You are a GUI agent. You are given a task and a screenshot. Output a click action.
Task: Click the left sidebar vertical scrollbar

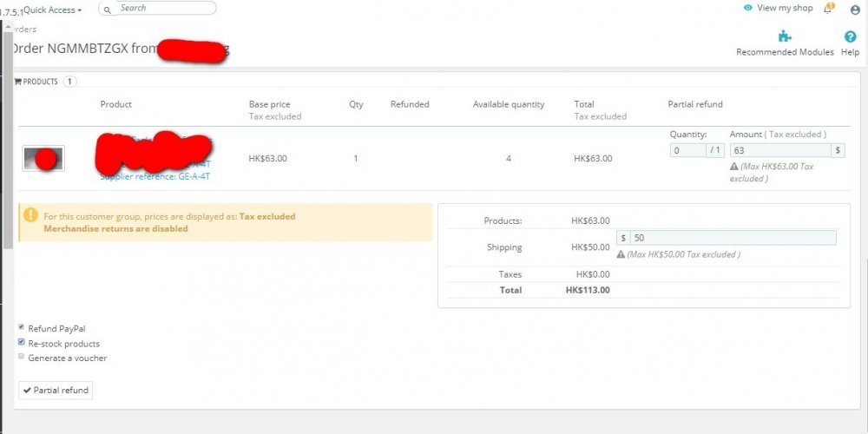(x=8, y=138)
